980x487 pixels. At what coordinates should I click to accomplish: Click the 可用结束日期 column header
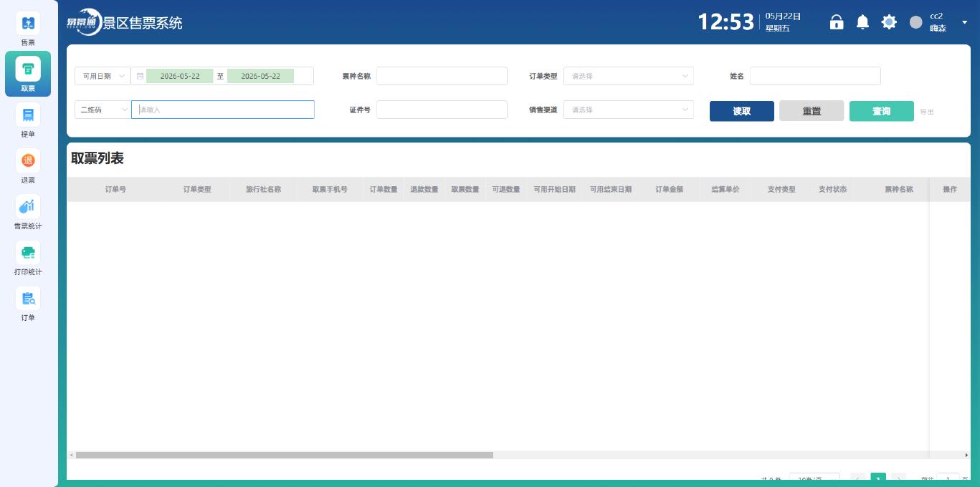(x=611, y=190)
